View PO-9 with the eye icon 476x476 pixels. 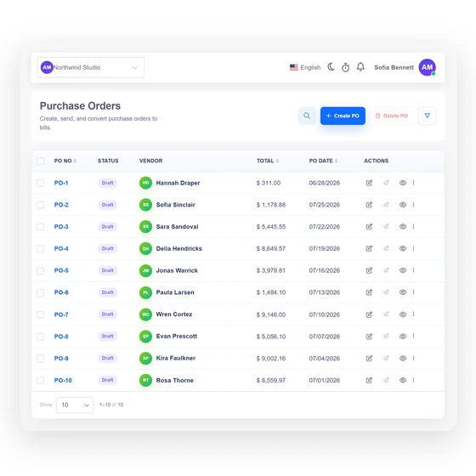point(403,358)
